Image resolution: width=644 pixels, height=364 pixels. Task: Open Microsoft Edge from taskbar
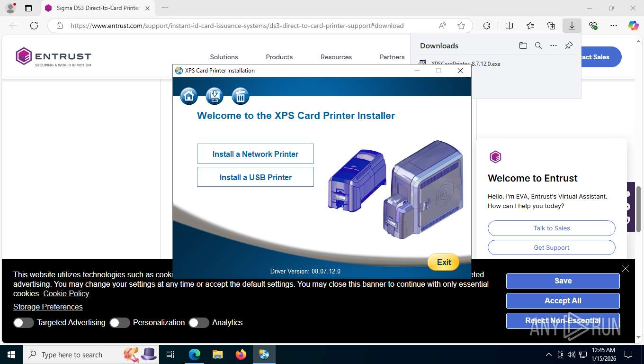pyautogui.click(x=195, y=355)
